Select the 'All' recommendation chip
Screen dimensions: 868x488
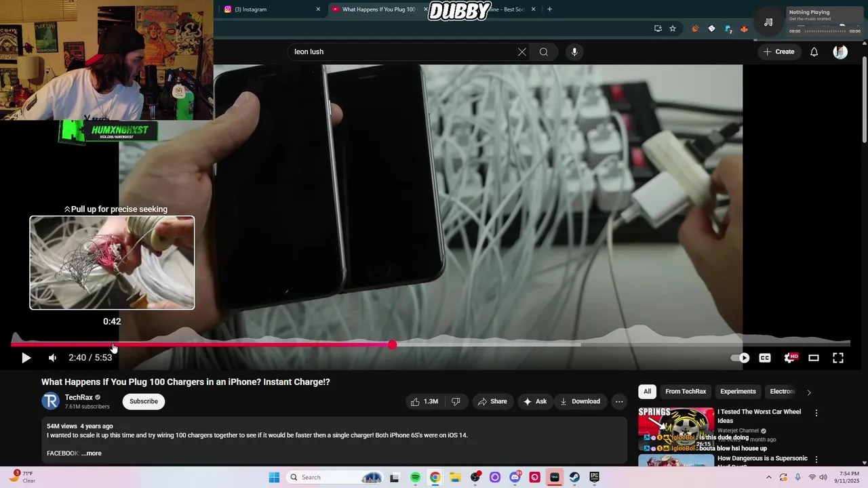pos(648,391)
